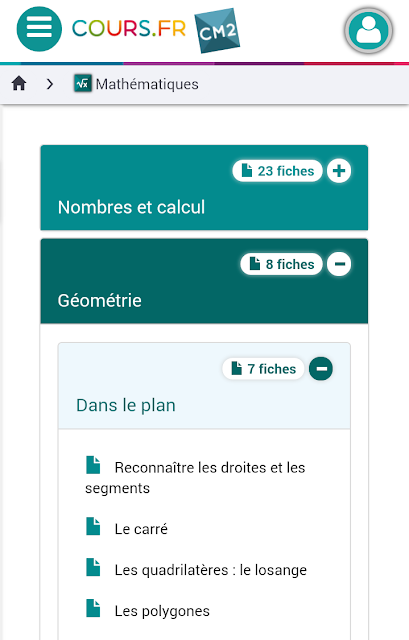The width and height of the screenshot is (409, 640).
Task: Open the Les polygones lesson
Action: pos(162,611)
